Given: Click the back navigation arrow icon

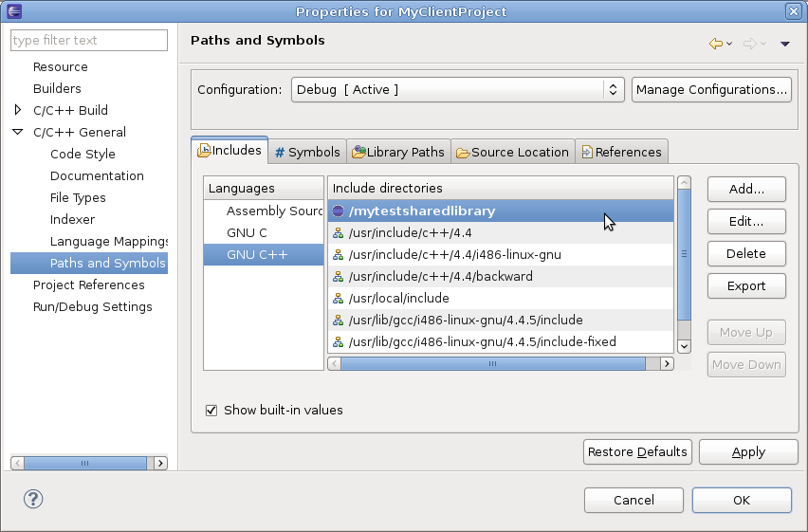Looking at the screenshot, I should click(716, 44).
